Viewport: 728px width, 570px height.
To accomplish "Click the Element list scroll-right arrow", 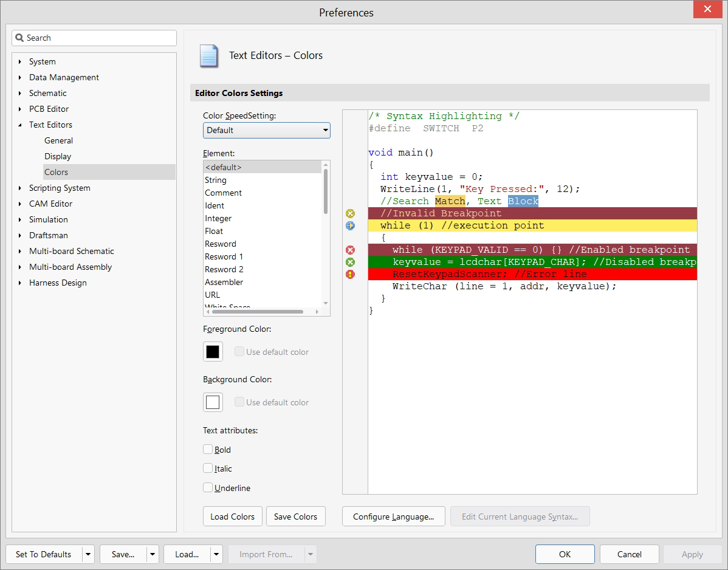I will (317, 312).
